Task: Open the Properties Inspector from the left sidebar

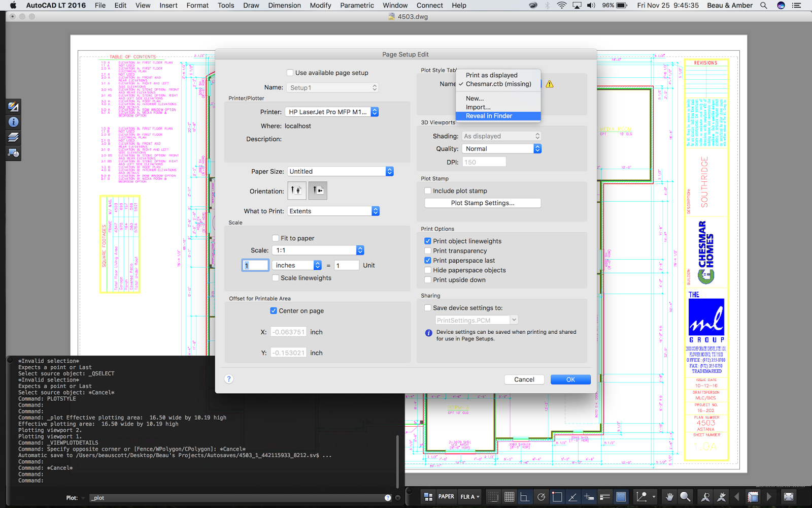Action: [x=13, y=122]
